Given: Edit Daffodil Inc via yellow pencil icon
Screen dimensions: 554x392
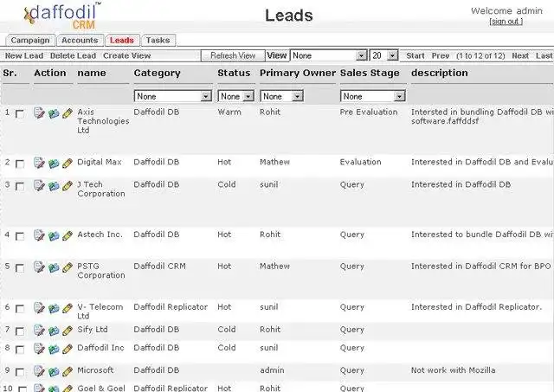Looking at the screenshot, I should (68, 349).
